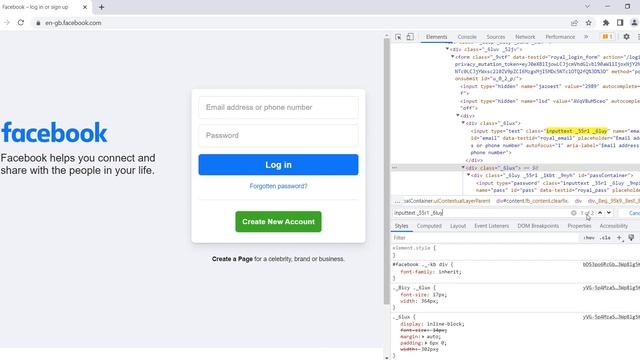Switch to the Sources tab
This screenshot has width=640, height=360.
coord(496,37)
